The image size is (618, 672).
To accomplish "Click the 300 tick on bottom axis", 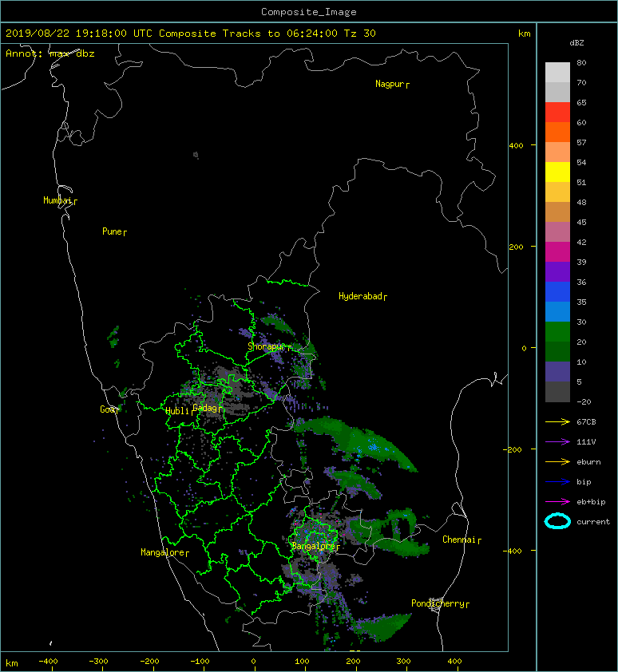I will tap(403, 662).
